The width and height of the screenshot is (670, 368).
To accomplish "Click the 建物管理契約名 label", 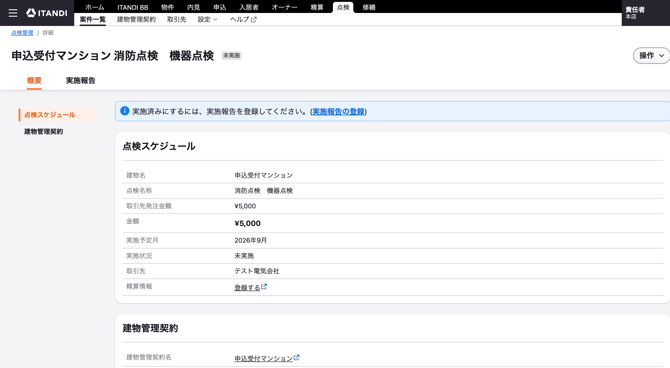I will [x=149, y=357].
